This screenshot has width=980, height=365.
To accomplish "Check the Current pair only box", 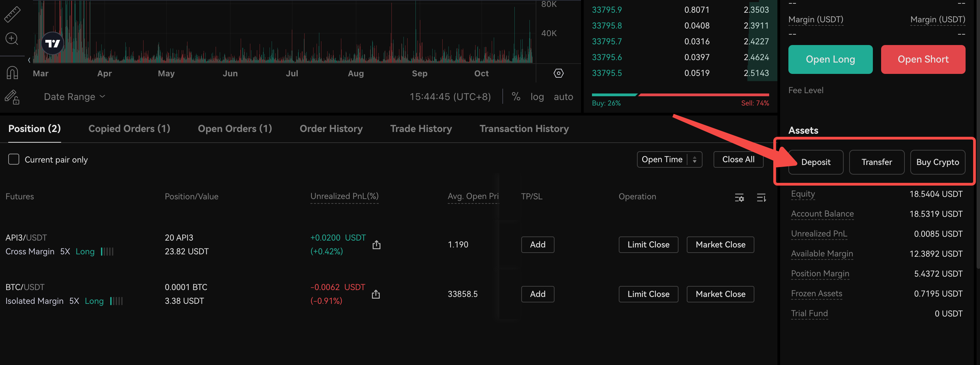I will [14, 159].
